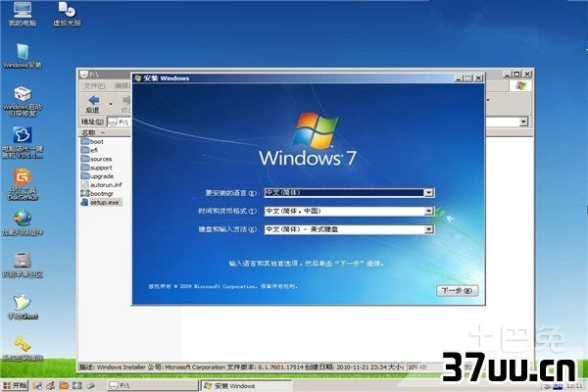
Task: Open the 虚拟光驱 desktop icon
Action: (x=67, y=15)
